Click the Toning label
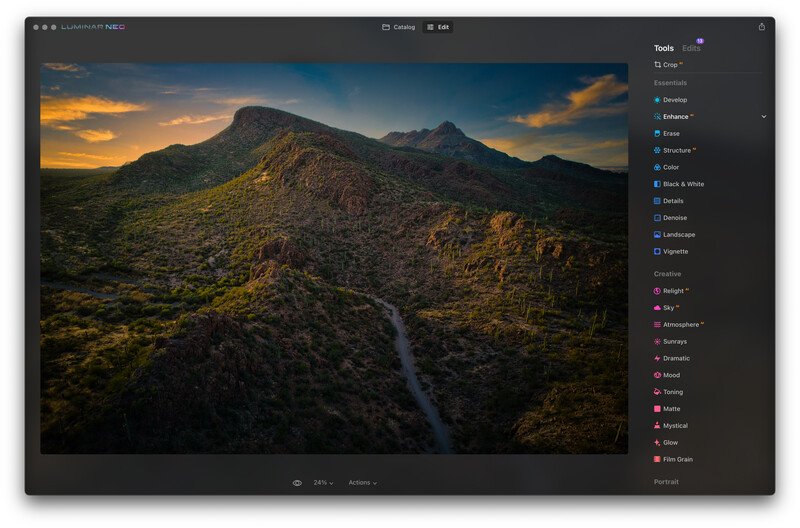 [x=673, y=392]
